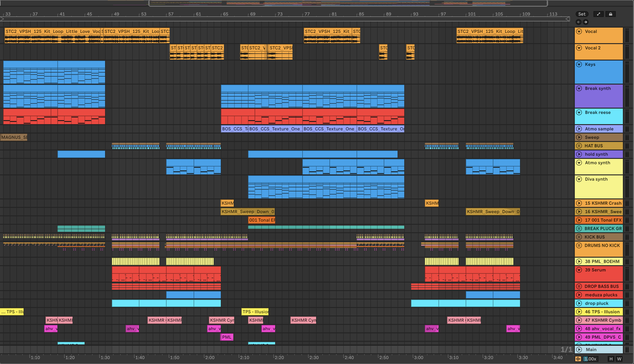Jump to the next locator arrow

coord(586,22)
